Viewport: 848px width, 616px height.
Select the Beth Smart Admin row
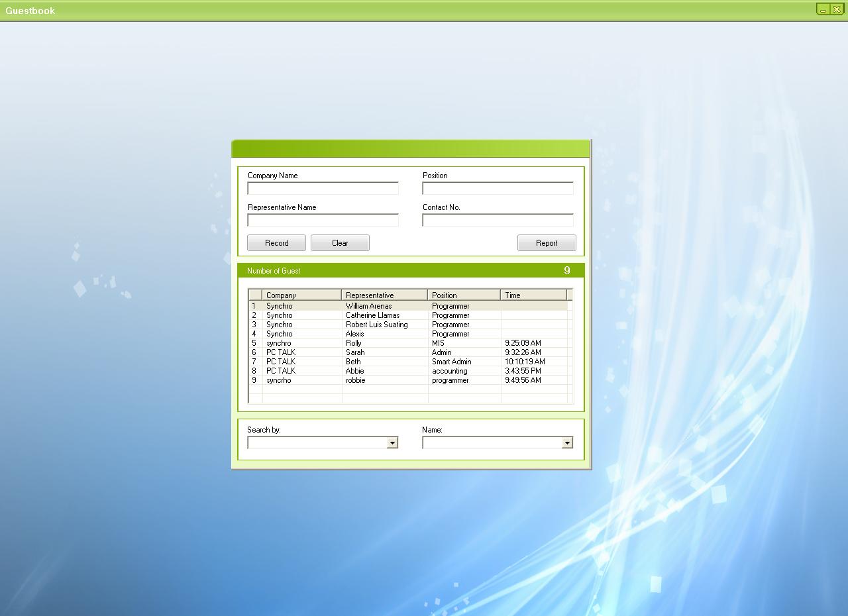[x=353, y=362]
